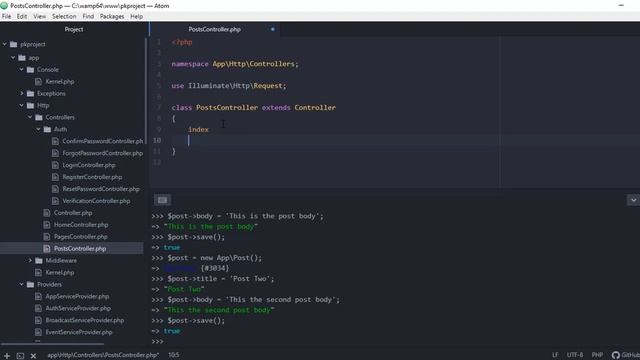Click the Exceptions folder icon

(31, 93)
